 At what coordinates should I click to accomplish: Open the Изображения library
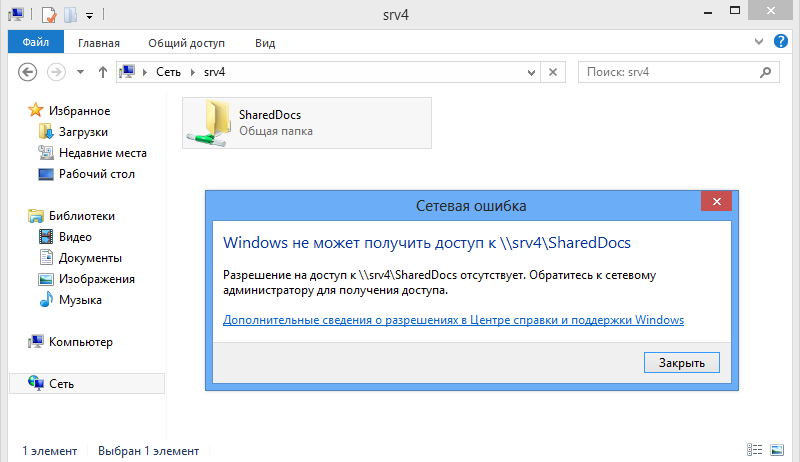click(97, 279)
